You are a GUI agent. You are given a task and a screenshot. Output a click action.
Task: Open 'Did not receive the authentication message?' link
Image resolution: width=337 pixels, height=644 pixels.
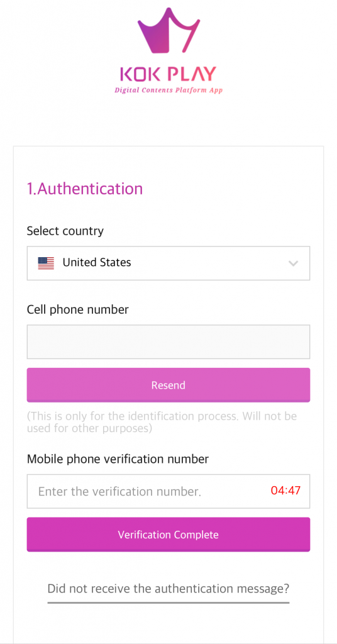(x=168, y=589)
